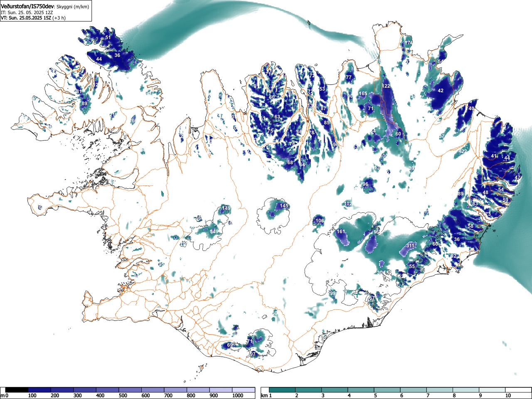
Task: Click the '59' visibility value in the east
Action: pyautogui.click(x=505, y=200)
